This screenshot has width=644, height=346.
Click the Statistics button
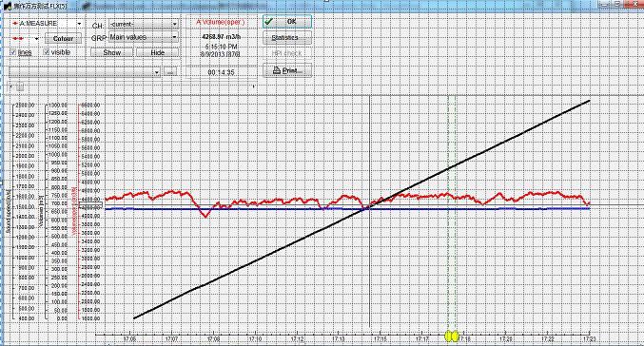click(x=287, y=38)
